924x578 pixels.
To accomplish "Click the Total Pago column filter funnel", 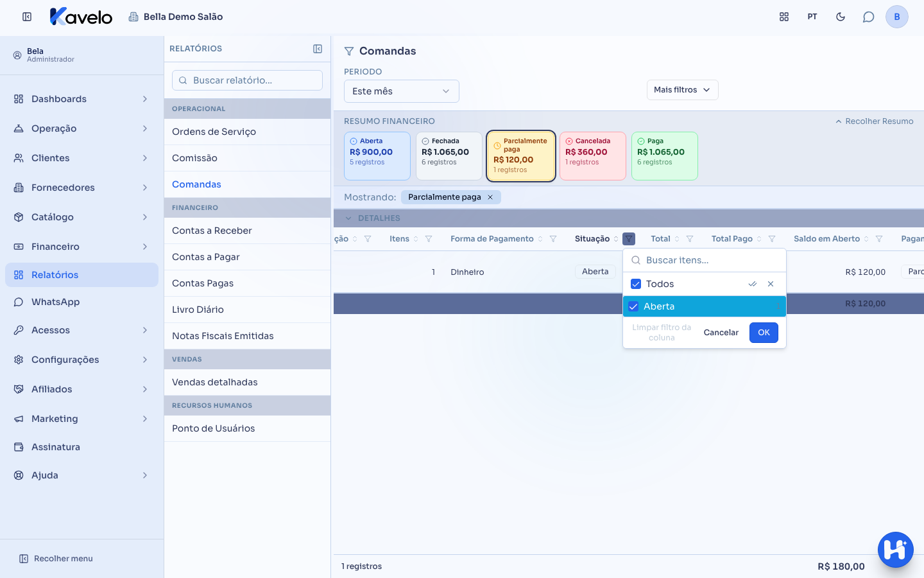I will point(772,239).
